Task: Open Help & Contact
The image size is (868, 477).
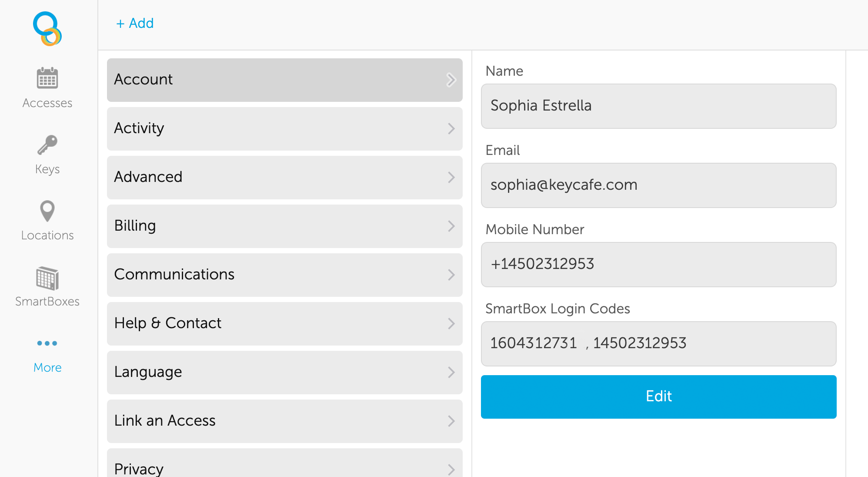Action: click(284, 324)
